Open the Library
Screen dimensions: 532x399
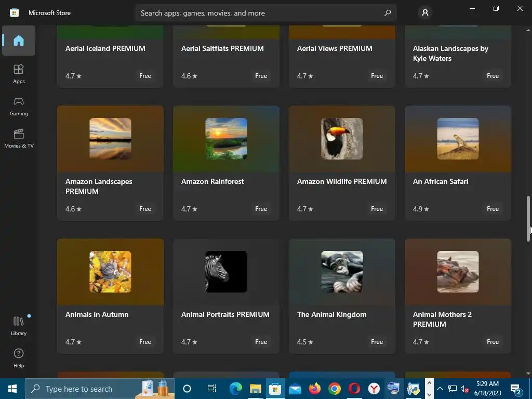click(x=19, y=326)
